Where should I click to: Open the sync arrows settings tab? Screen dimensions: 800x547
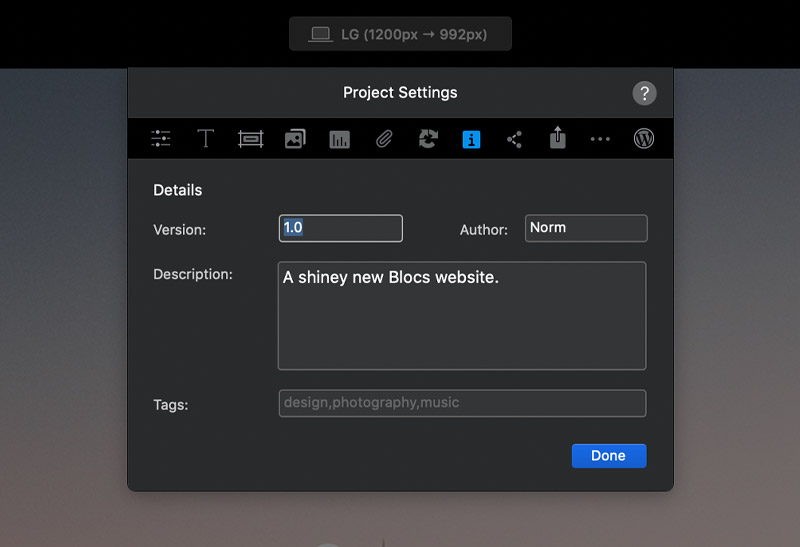click(x=428, y=139)
